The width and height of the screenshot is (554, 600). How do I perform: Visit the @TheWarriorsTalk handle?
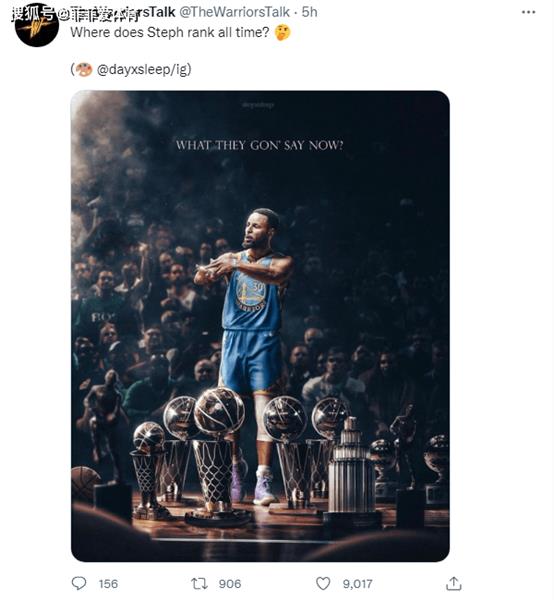pos(235,12)
